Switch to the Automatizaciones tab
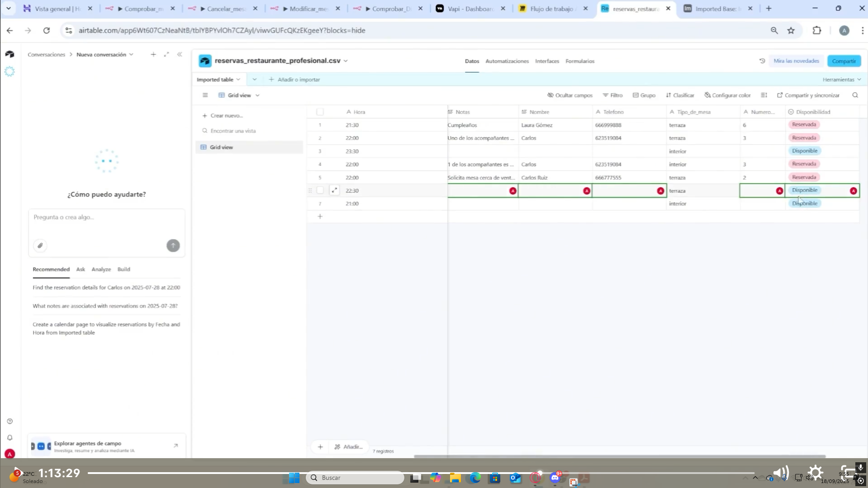The image size is (868, 488). pos(507,61)
